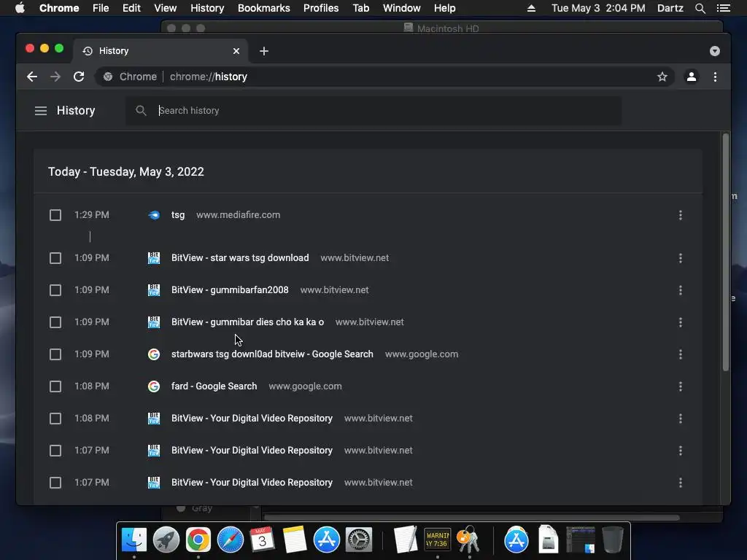Open Control Center list icon in the menu bar
747x560 pixels.
pyautogui.click(x=723, y=8)
